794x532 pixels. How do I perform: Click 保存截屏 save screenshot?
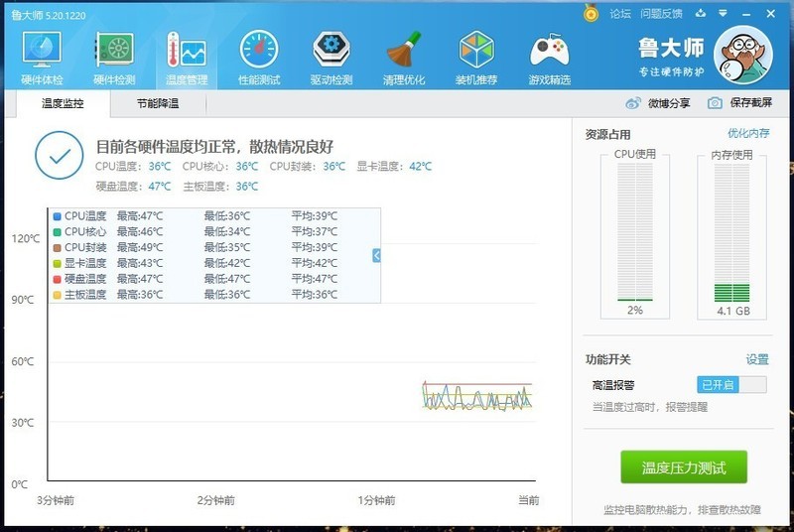click(x=751, y=103)
